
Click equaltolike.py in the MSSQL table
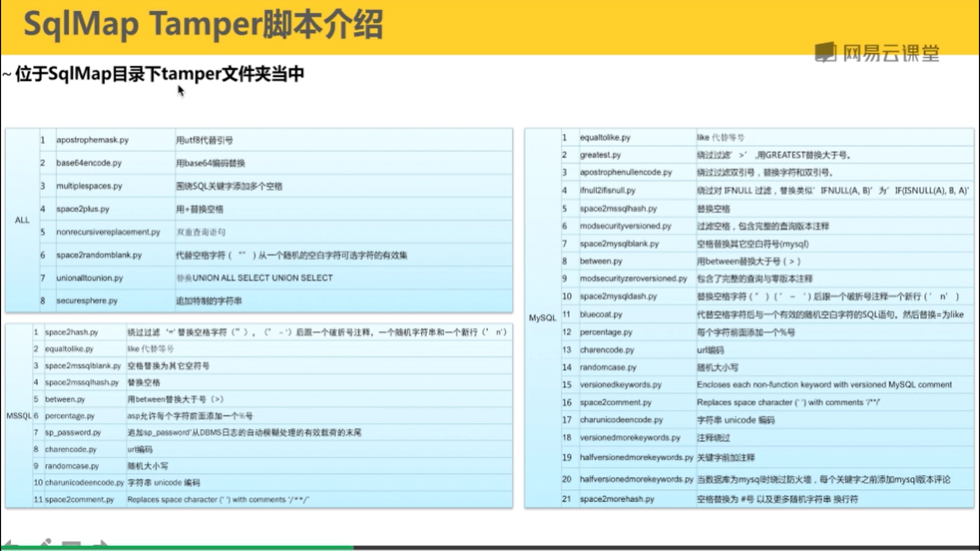pyautogui.click(x=69, y=349)
